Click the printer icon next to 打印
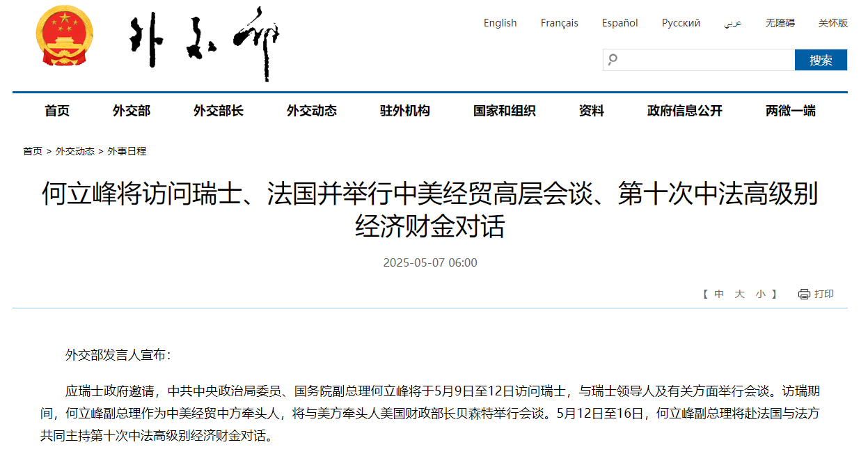868x463 pixels. point(804,294)
